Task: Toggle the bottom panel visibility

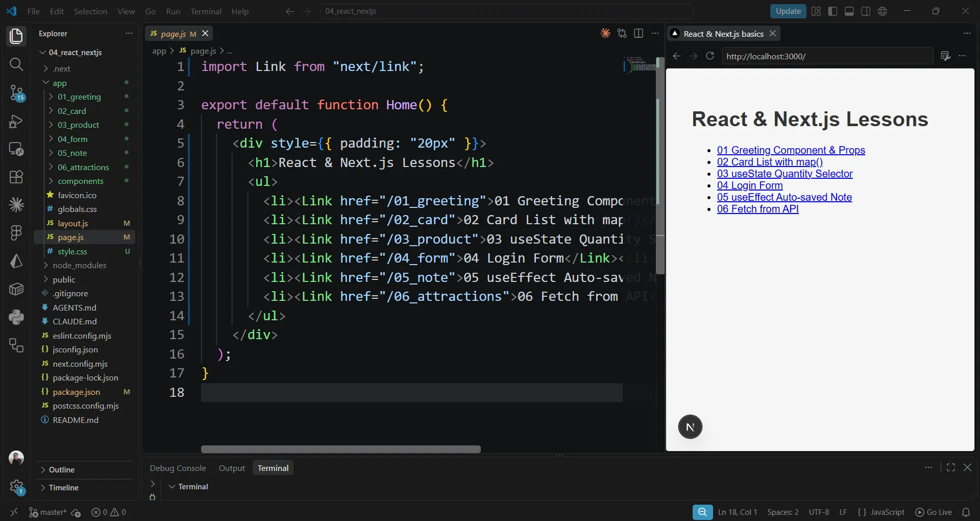Action: [849, 11]
